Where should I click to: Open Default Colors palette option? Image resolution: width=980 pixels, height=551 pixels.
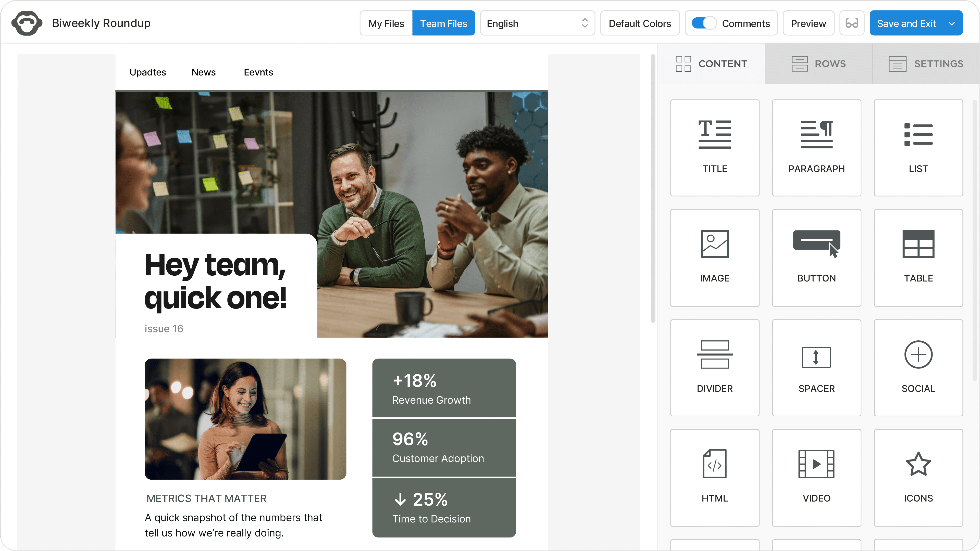pos(639,23)
